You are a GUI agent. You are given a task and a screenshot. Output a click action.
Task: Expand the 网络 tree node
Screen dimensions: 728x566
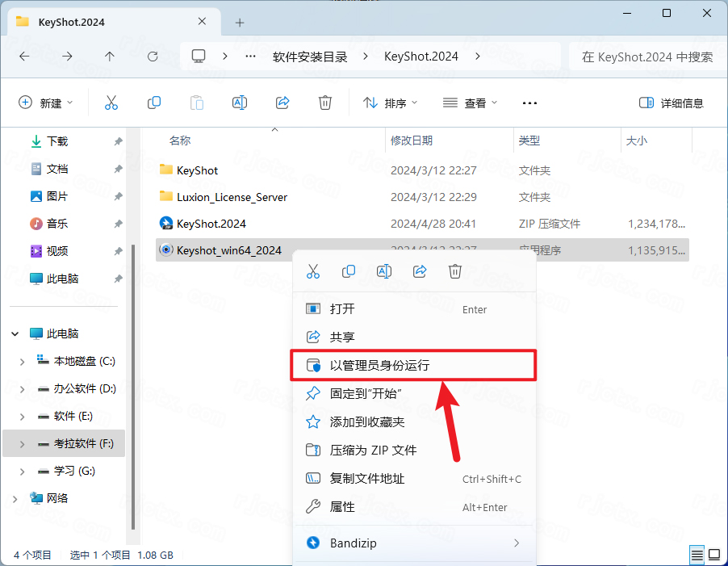tap(15, 499)
